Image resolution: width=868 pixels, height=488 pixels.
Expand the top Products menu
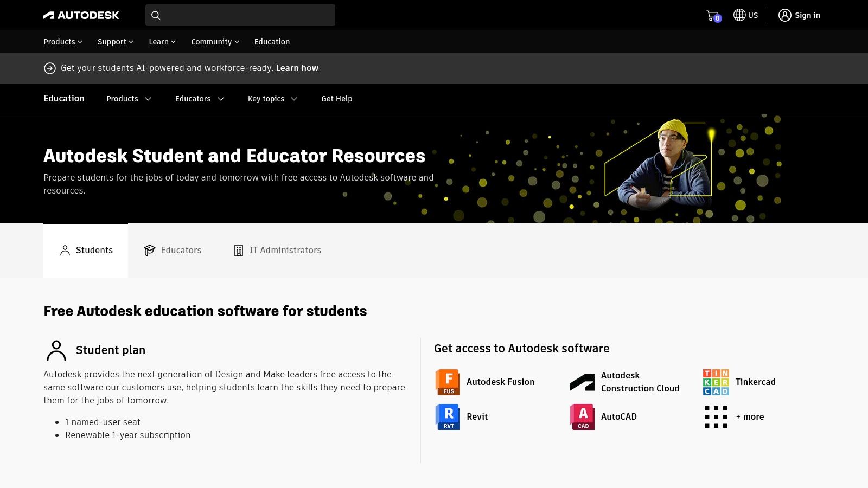click(63, 42)
